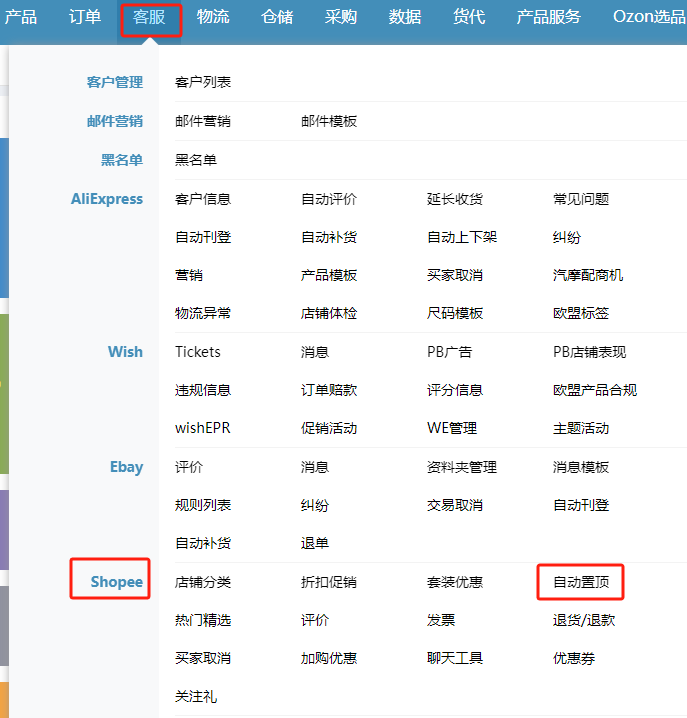Open Shopee 自动置顶

pos(581,582)
